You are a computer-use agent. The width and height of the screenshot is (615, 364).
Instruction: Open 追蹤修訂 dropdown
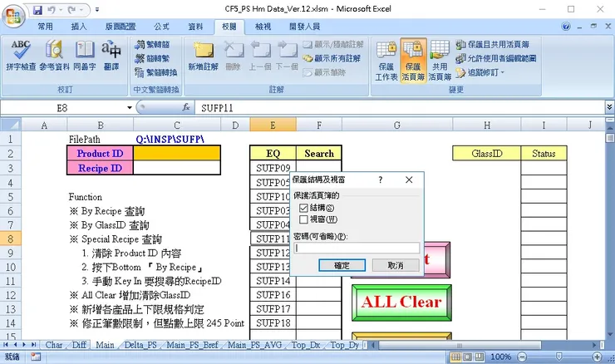(x=480, y=72)
